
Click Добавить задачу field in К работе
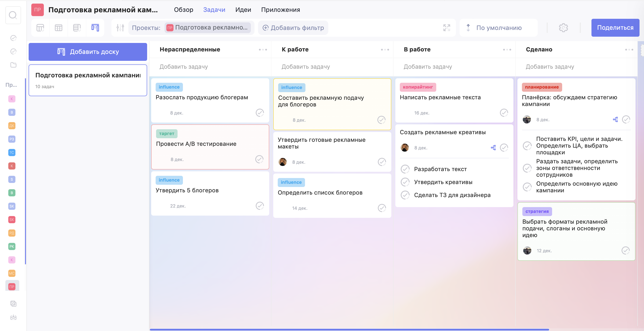[305, 67]
